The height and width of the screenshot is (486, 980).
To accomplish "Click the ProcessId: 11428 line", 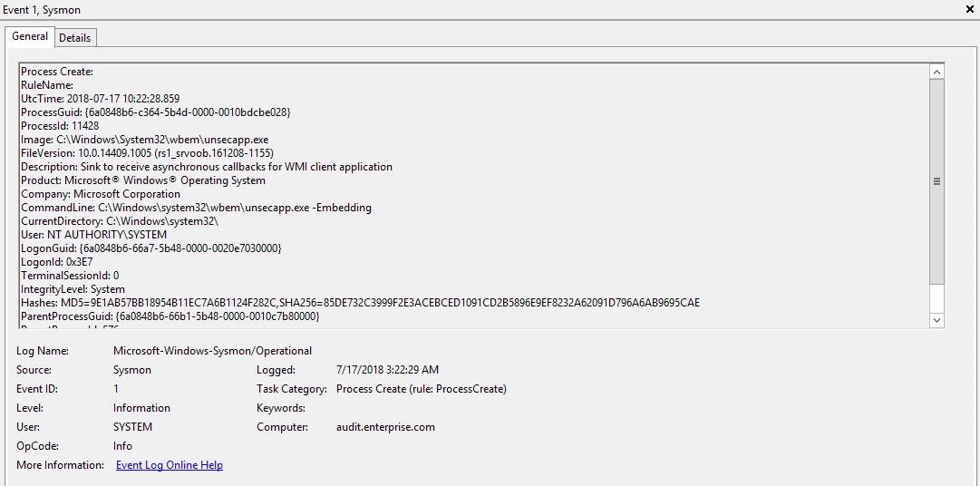I will pyautogui.click(x=60, y=126).
